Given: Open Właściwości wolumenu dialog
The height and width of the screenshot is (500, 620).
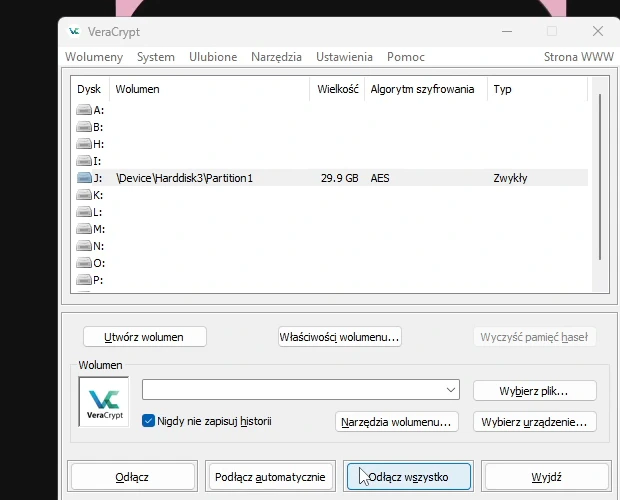Looking at the screenshot, I should (x=340, y=337).
